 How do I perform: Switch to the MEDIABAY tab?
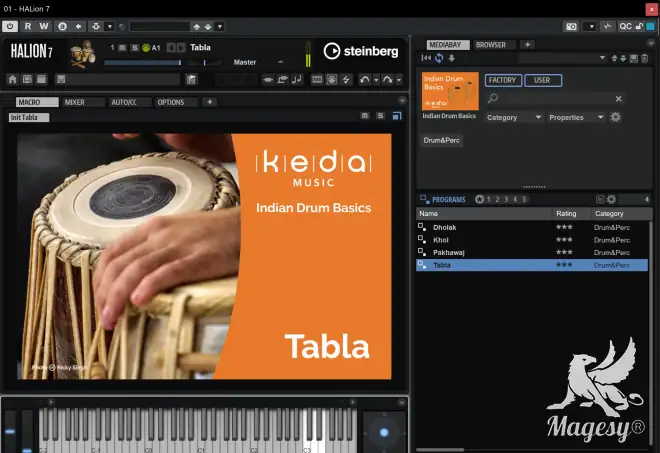pos(449,45)
